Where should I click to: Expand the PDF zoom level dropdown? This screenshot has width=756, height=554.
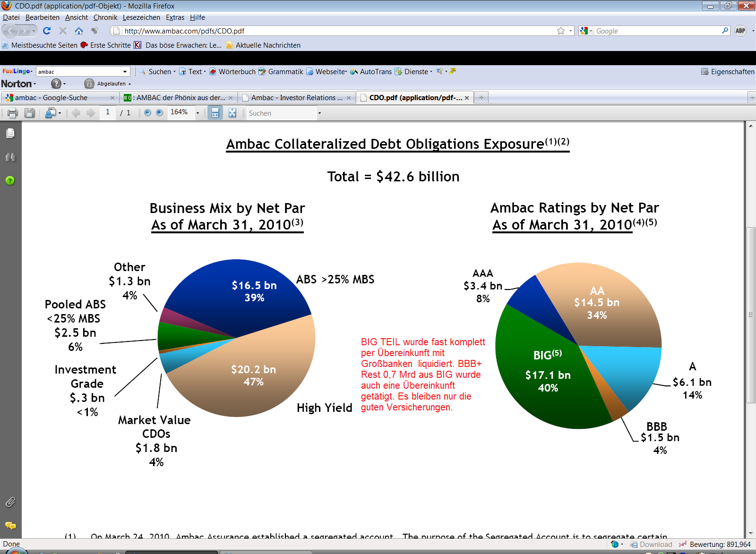click(x=198, y=113)
